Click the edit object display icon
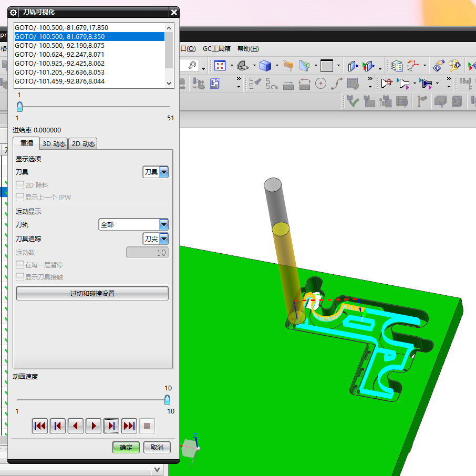The height and width of the screenshot is (476, 476). [x=438, y=66]
